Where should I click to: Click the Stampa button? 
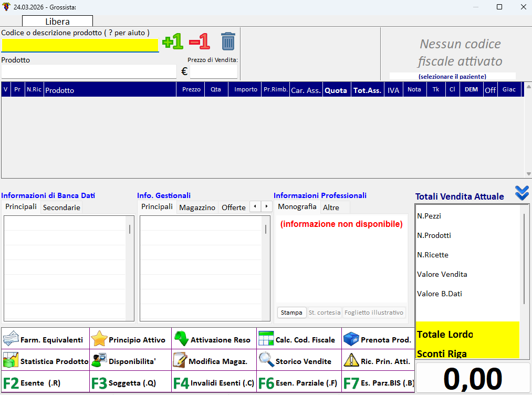pos(291,313)
